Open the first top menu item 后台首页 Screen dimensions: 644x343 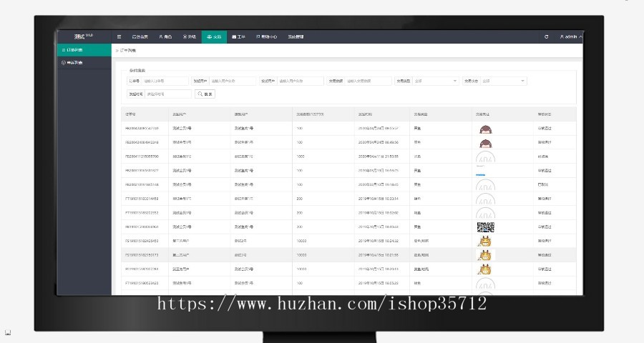(x=140, y=37)
